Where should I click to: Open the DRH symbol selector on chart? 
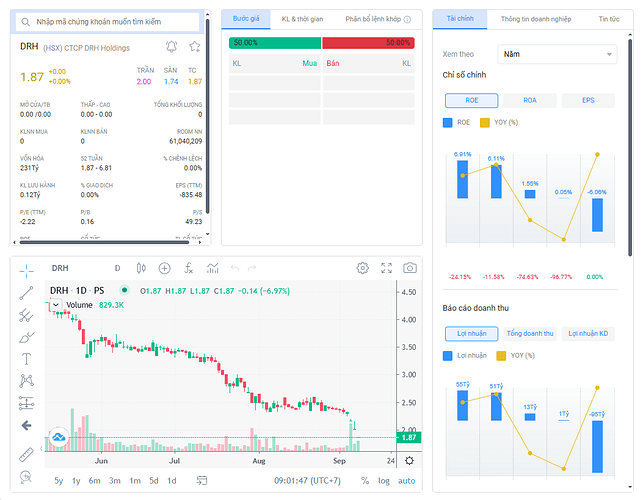[60, 268]
